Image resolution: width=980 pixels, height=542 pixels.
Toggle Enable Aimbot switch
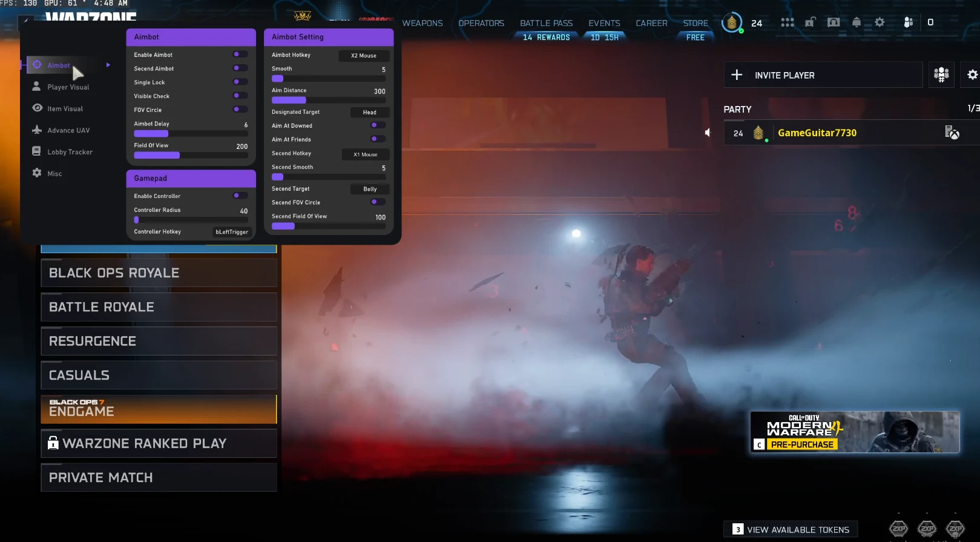[240, 55]
